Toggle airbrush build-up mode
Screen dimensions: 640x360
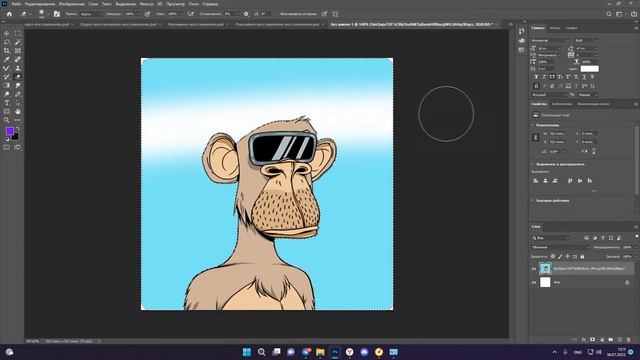click(191, 14)
